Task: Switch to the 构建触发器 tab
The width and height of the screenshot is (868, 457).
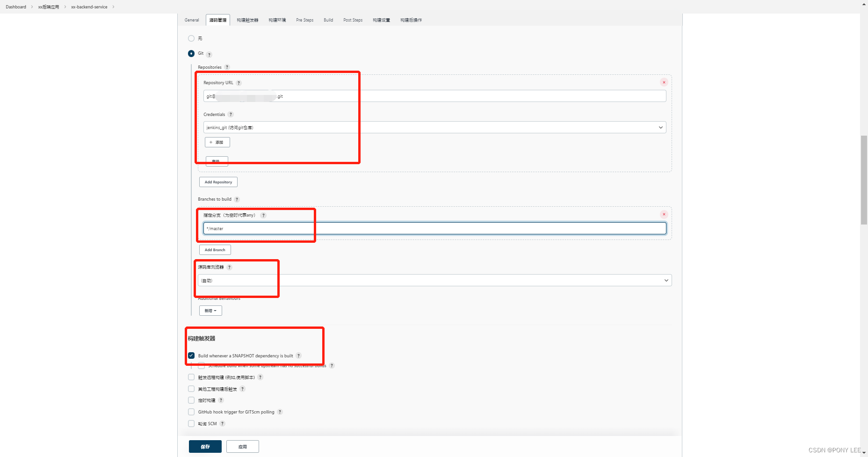Action: coord(247,20)
